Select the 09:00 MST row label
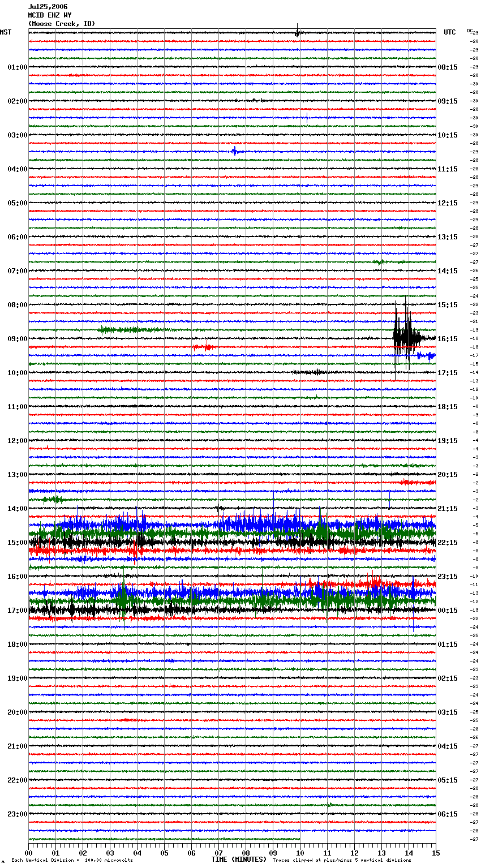481x868 pixels. click(x=18, y=339)
